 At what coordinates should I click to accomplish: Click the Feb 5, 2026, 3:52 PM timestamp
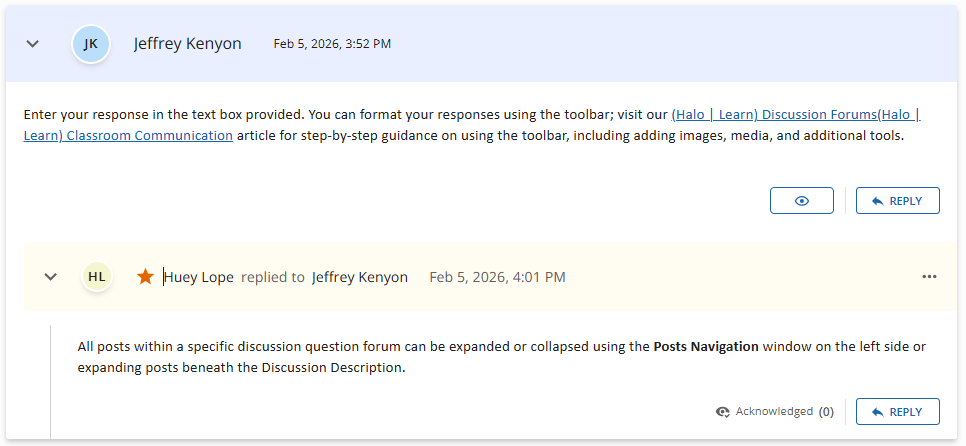click(x=332, y=44)
